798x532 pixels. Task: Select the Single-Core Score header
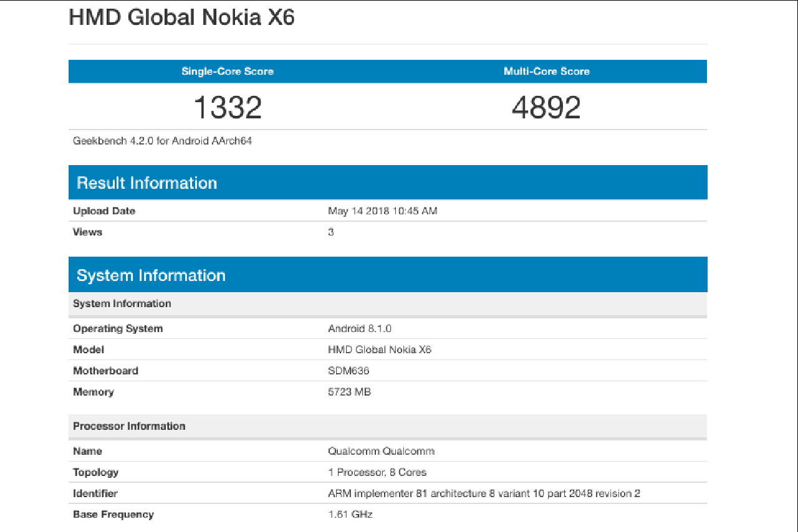(x=228, y=72)
